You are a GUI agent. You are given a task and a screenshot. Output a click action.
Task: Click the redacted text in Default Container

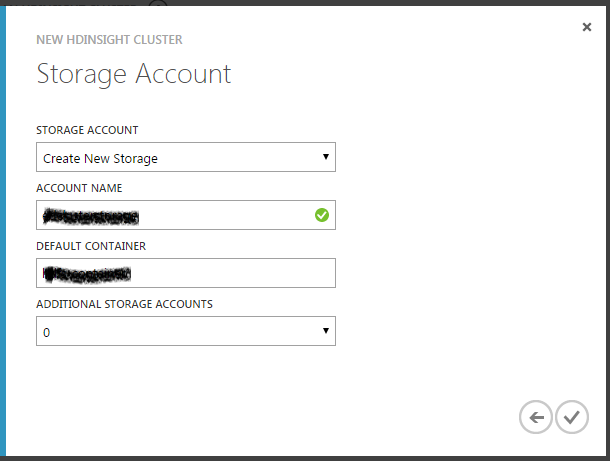(x=88, y=273)
